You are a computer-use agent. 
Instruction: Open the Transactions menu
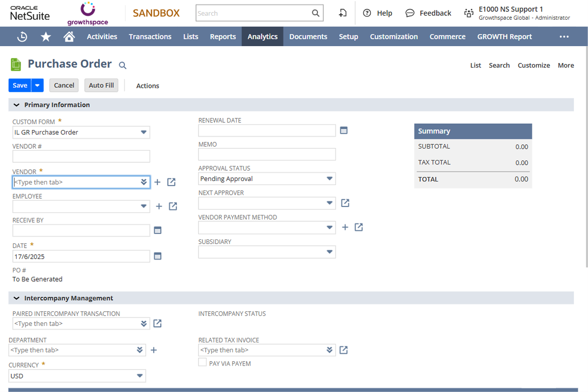[x=150, y=37]
